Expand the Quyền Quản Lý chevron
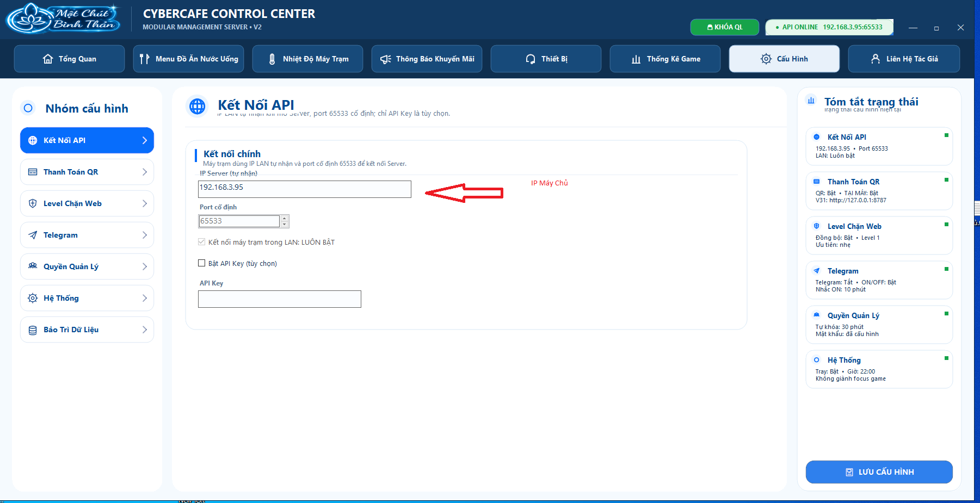The width and height of the screenshot is (980, 503). pos(145,266)
